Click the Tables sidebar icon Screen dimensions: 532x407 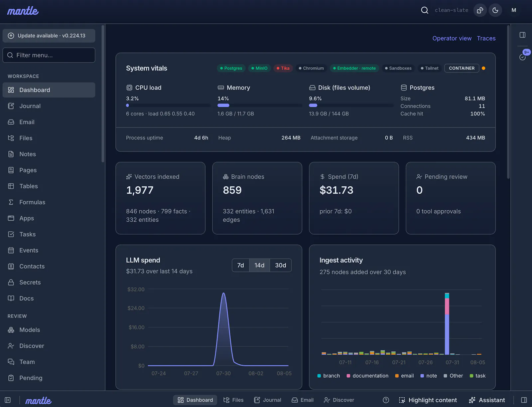point(11,186)
